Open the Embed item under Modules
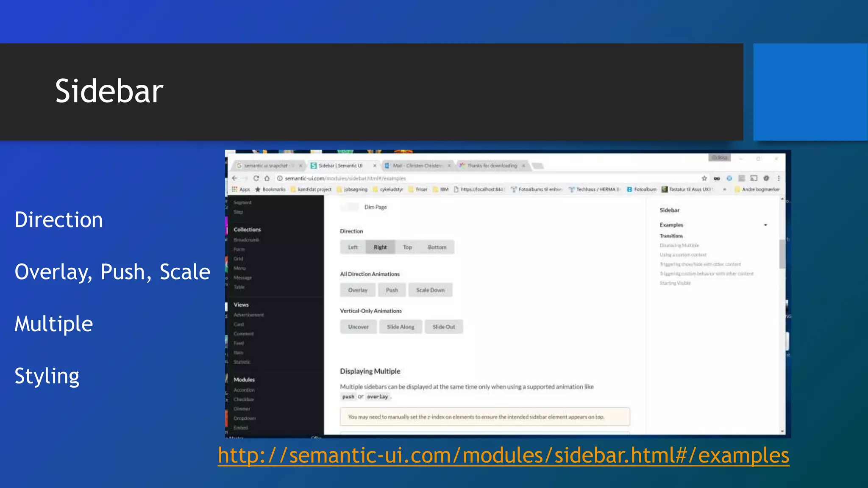868x488 pixels. (241, 428)
